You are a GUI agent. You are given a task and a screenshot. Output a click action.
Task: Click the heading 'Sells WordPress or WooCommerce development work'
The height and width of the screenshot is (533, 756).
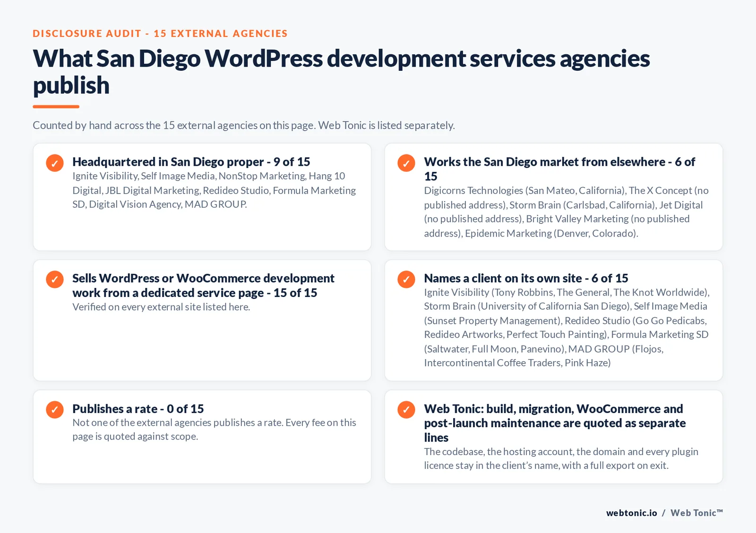pos(203,286)
